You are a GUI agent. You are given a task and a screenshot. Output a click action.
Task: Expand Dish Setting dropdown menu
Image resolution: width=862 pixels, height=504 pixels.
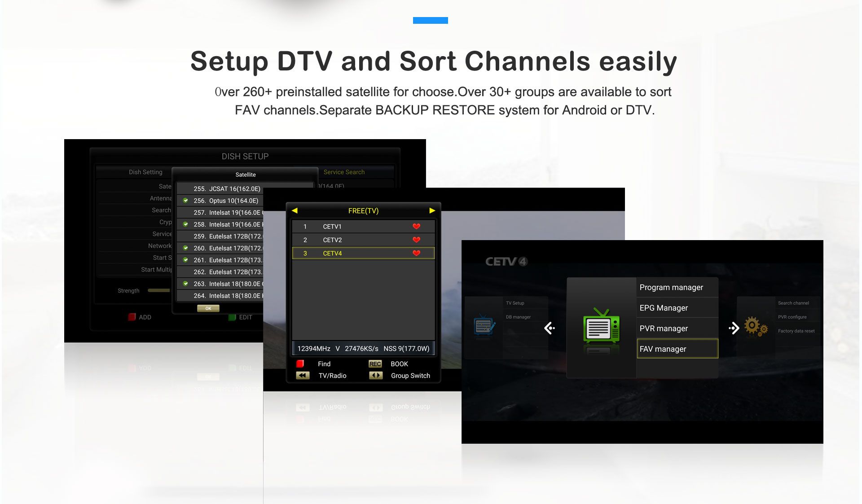coord(146,172)
